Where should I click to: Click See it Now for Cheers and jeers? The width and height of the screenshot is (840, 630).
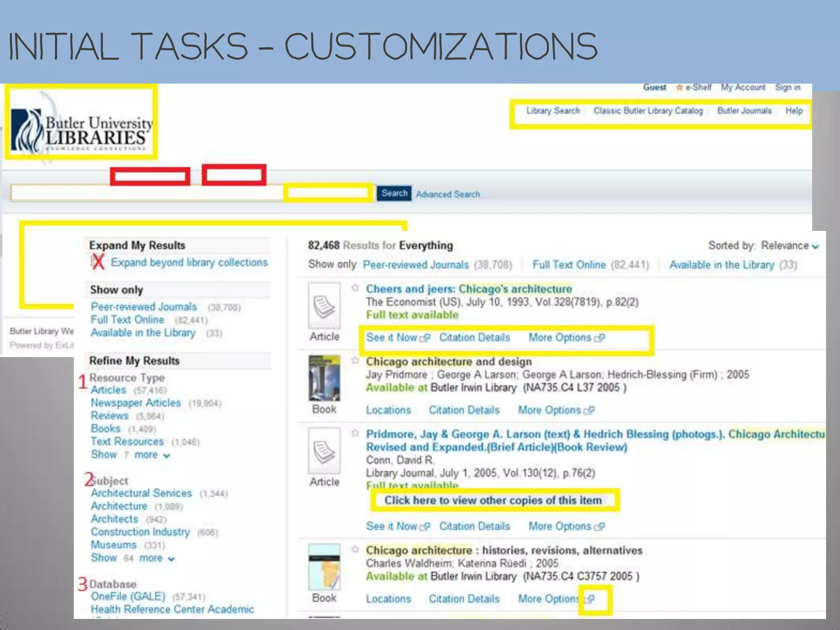[397, 338]
